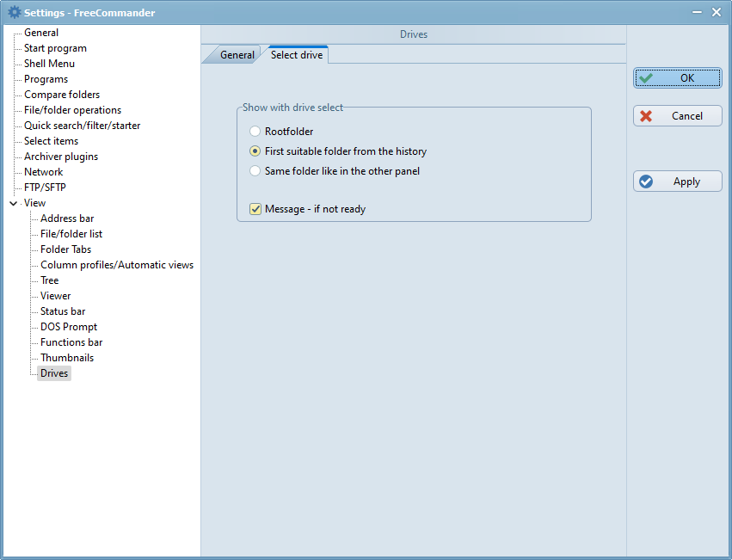This screenshot has width=732, height=560.
Task: Select File/folder operations in the tree
Action: pyautogui.click(x=72, y=110)
